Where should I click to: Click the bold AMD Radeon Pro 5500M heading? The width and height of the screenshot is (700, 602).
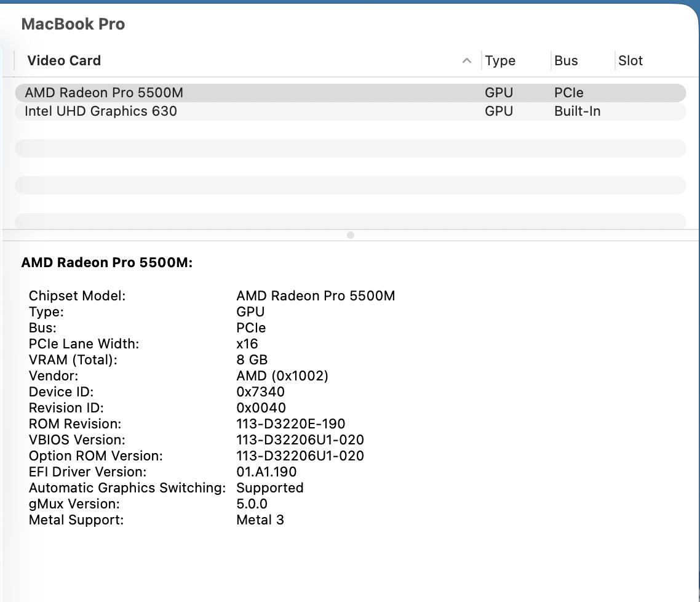(x=107, y=263)
